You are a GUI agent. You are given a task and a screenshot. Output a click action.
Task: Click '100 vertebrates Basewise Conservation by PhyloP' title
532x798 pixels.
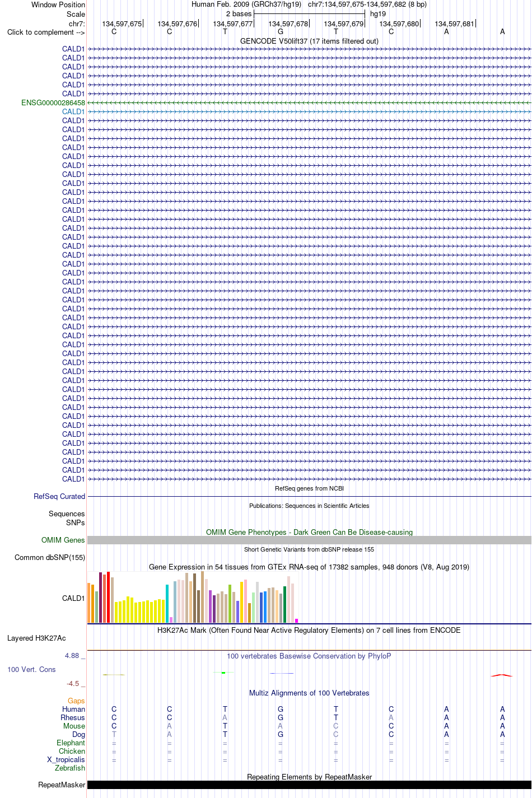pyautogui.click(x=309, y=656)
